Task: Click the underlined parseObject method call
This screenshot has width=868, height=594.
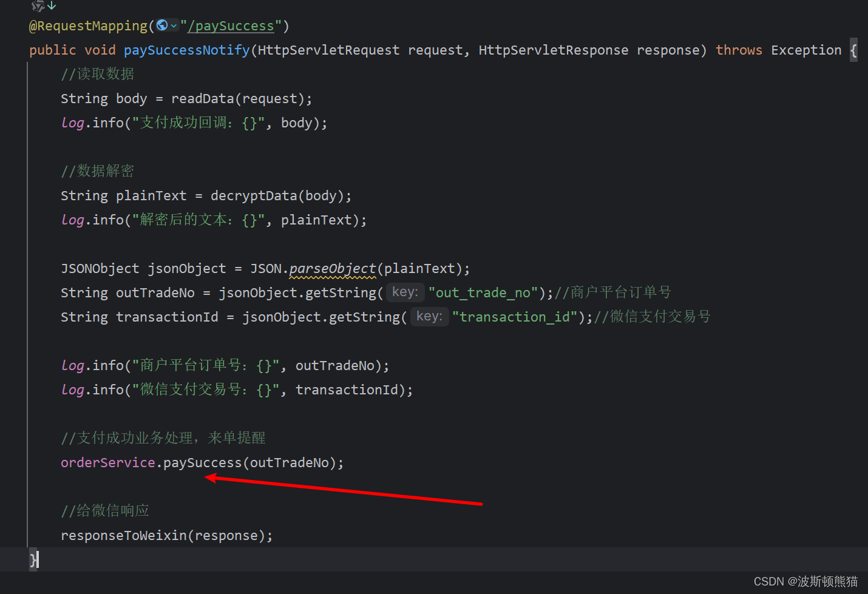Action: point(333,269)
